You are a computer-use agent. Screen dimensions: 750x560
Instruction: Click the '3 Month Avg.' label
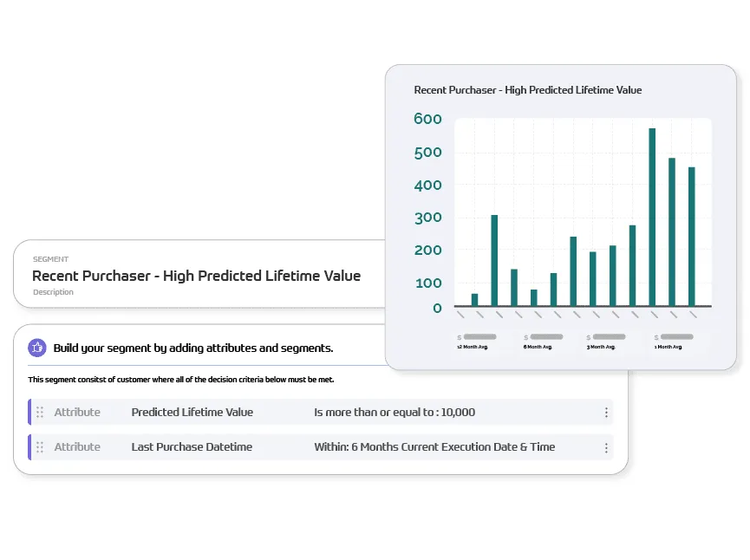(x=601, y=347)
